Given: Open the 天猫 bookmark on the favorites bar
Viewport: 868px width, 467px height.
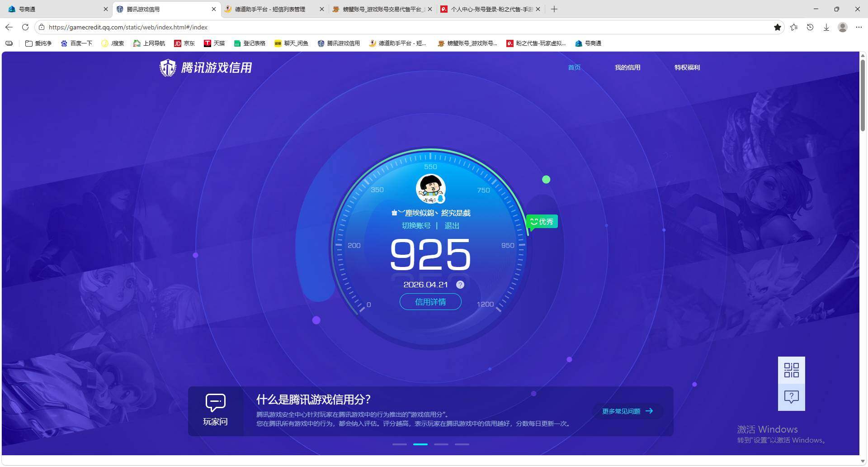Looking at the screenshot, I should 215,43.
